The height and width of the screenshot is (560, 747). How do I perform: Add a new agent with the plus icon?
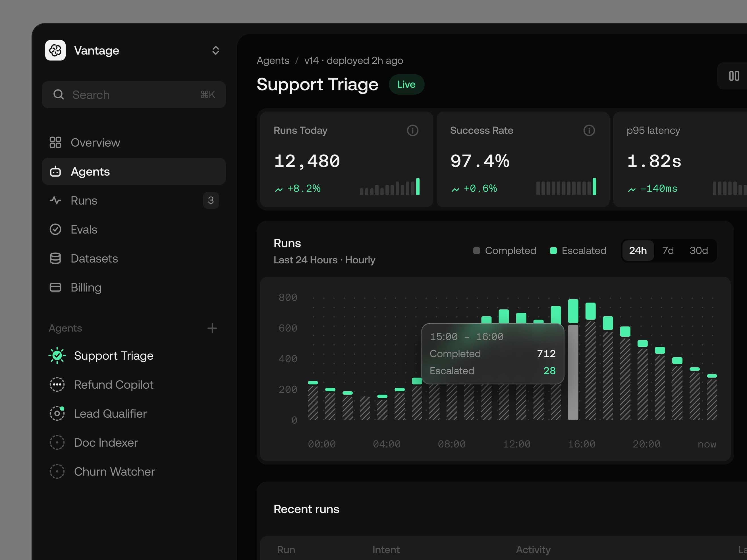(x=212, y=328)
